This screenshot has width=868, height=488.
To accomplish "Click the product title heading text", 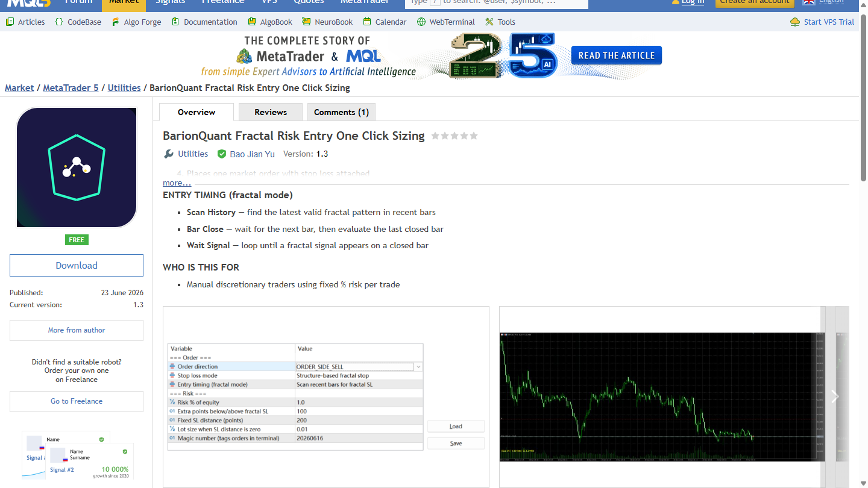I will 294,136.
